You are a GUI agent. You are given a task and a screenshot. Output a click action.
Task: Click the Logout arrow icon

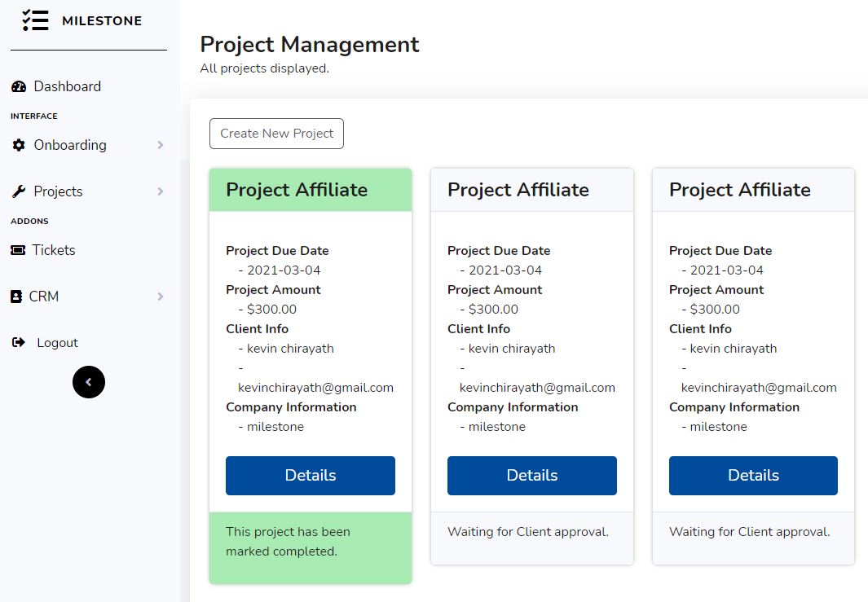[19, 343]
